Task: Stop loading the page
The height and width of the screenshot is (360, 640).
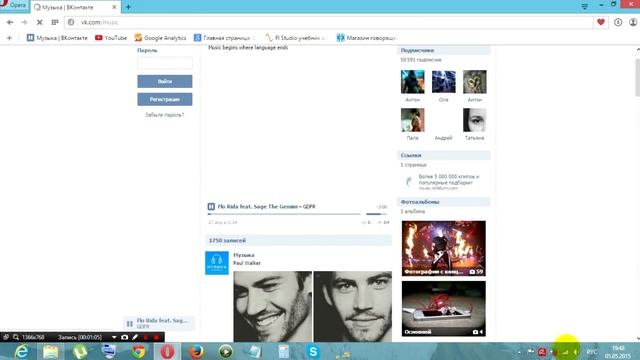Action: [x=40, y=22]
